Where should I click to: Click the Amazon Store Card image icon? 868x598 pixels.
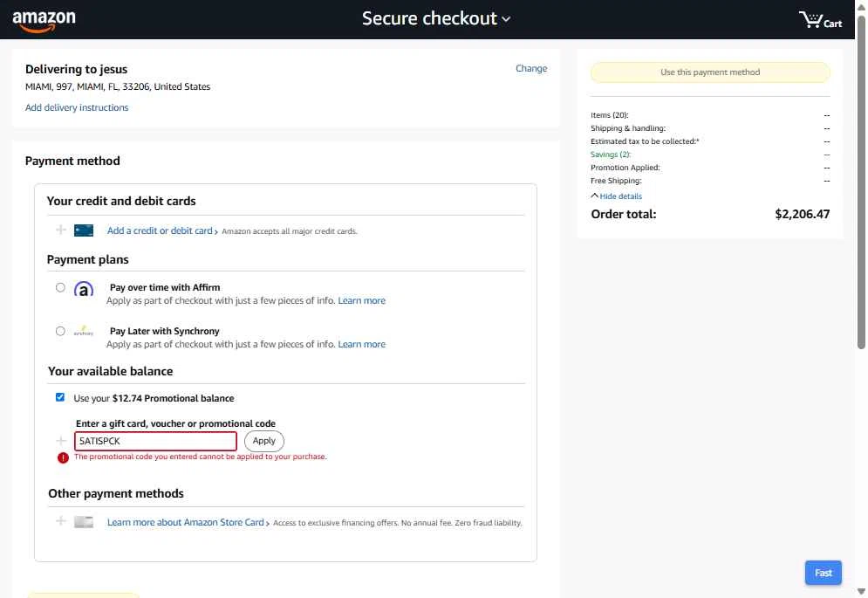pyautogui.click(x=84, y=522)
